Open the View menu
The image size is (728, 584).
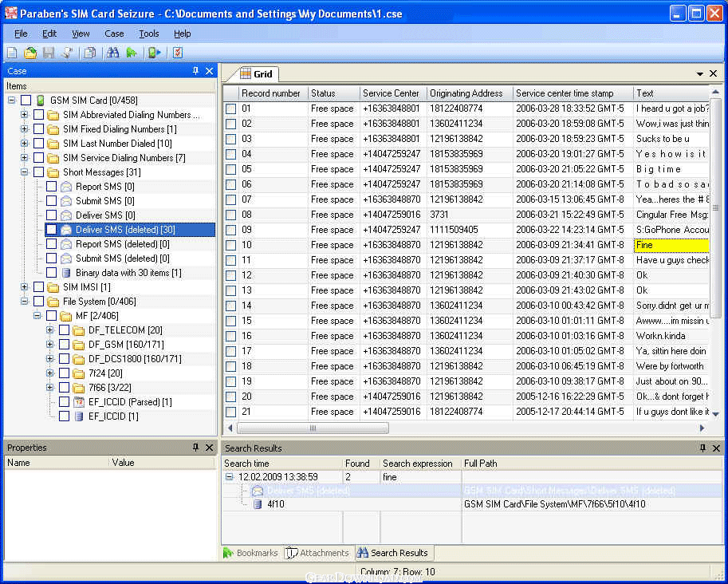81,34
